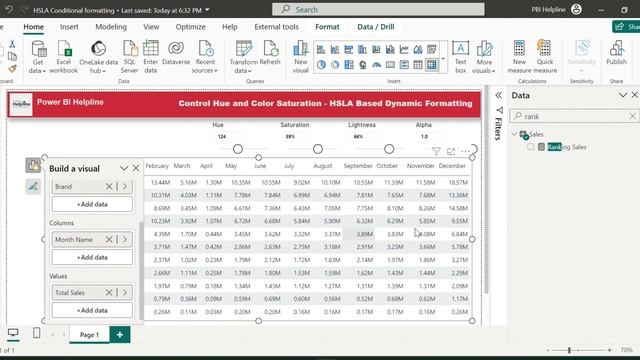
Task: Select the gauge visual icon
Action: coord(376,65)
